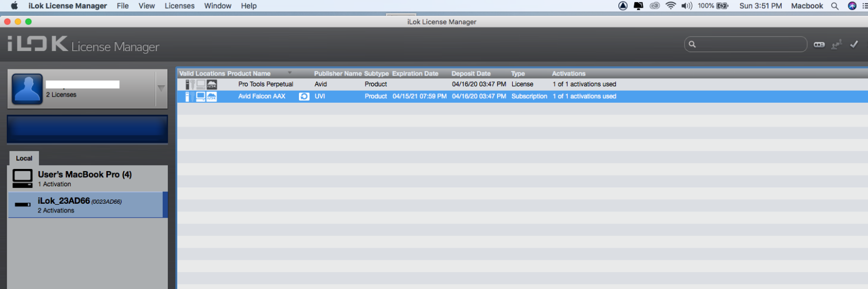Click the License type cell

point(522,84)
